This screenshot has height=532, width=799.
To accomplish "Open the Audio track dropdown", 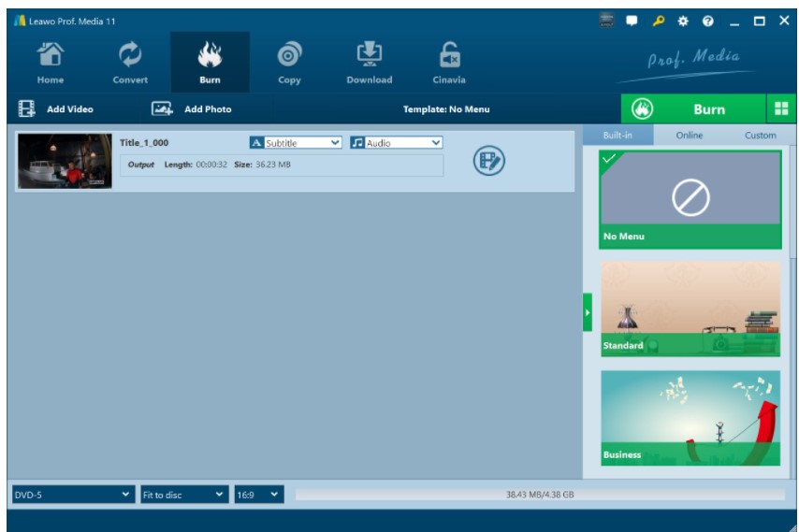I will click(x=396, y=142).
